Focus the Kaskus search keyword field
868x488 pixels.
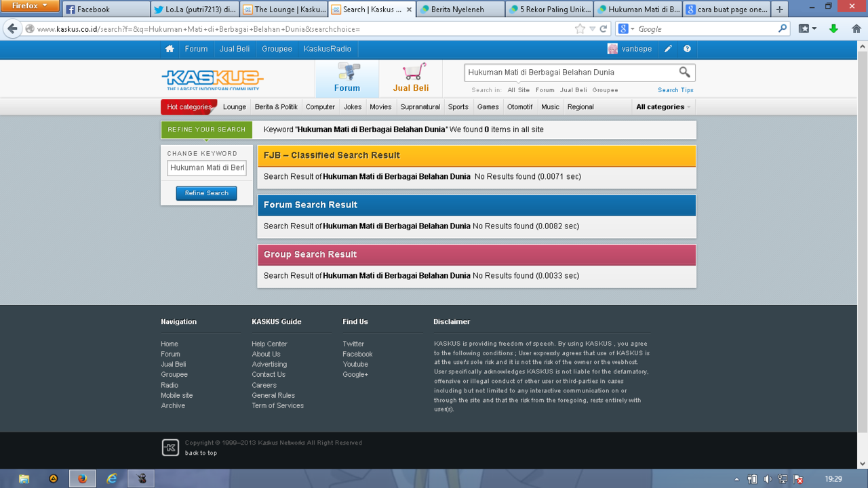[x=571, y=73]
